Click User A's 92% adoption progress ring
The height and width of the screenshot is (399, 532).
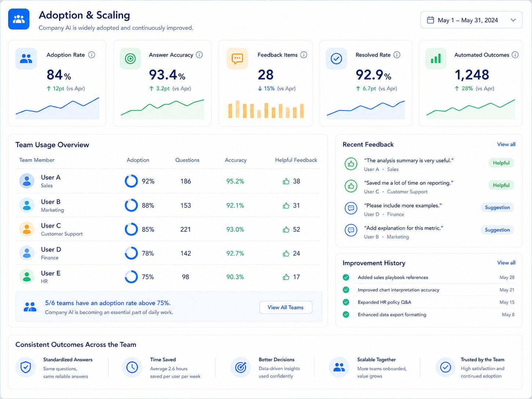[x=131, y=181]
